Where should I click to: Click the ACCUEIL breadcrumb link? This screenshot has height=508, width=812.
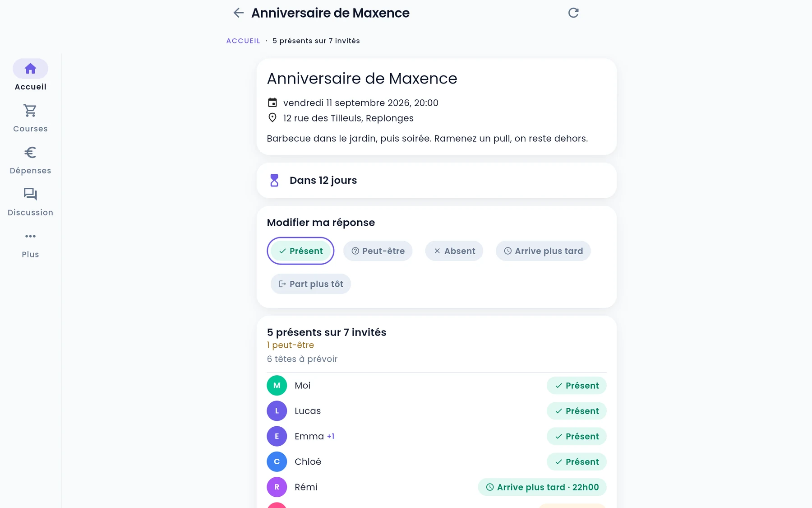click(x=243, y=41)
